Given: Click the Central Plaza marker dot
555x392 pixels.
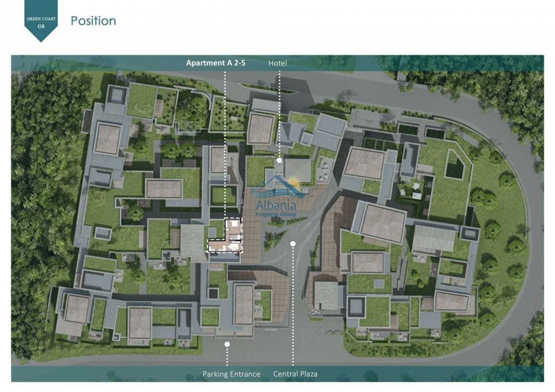Looking at the screenshot, I should click(293, 244).
